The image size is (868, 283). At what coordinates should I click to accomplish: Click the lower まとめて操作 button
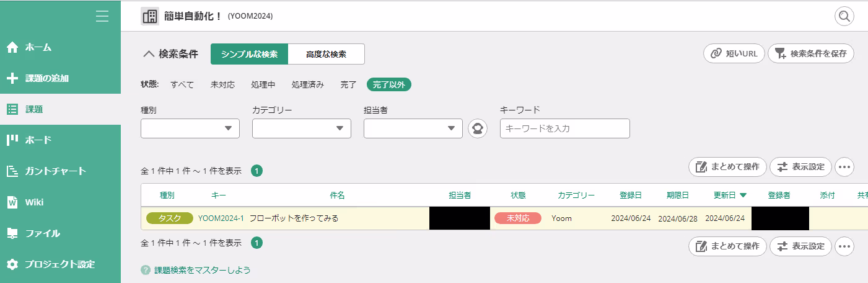pos(727,246)
